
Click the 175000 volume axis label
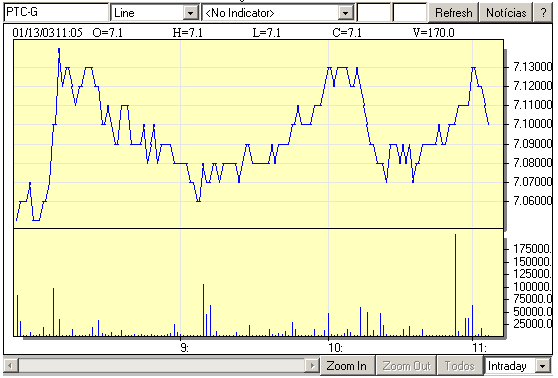(x=532, y=249)
